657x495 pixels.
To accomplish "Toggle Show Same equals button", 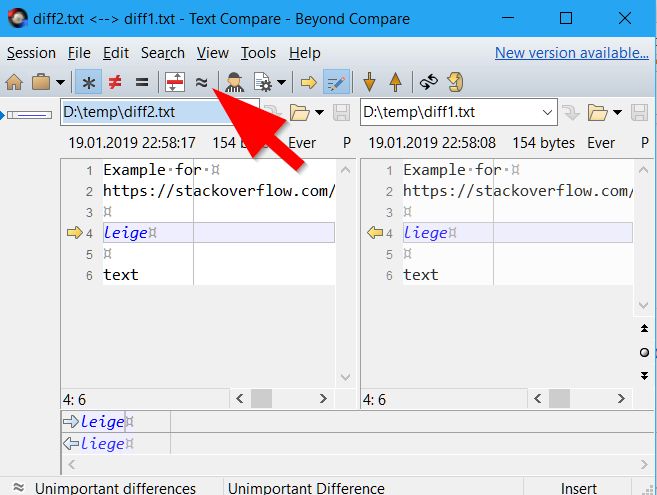I will (x=142, y=82).
